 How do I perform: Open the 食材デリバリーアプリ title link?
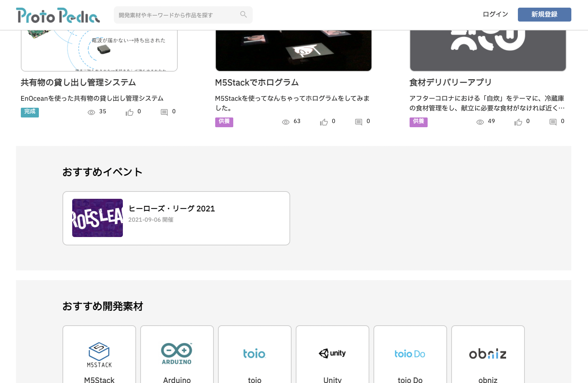click(451, 82)
